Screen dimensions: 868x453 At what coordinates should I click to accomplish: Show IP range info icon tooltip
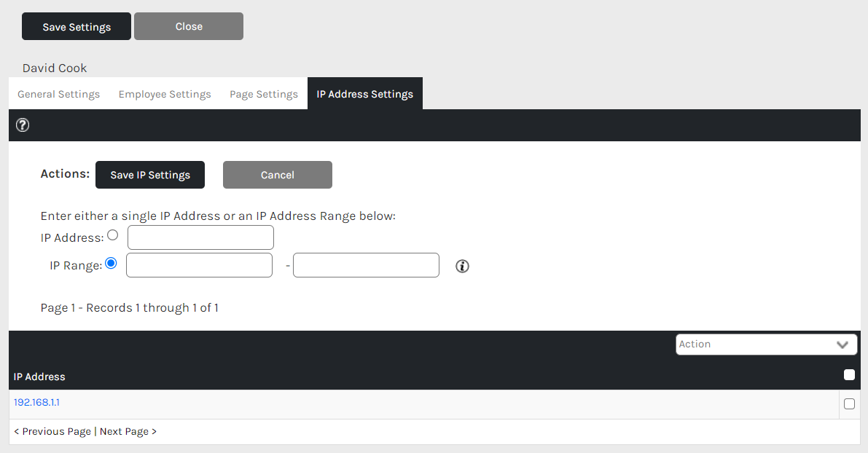coord(462,266)
